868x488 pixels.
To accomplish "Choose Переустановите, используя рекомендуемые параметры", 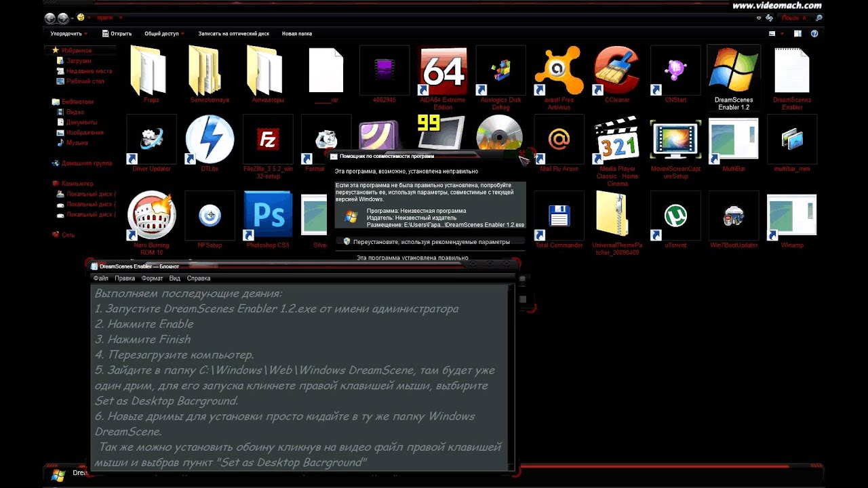I will pyautogui.click(x=430, y=241).
